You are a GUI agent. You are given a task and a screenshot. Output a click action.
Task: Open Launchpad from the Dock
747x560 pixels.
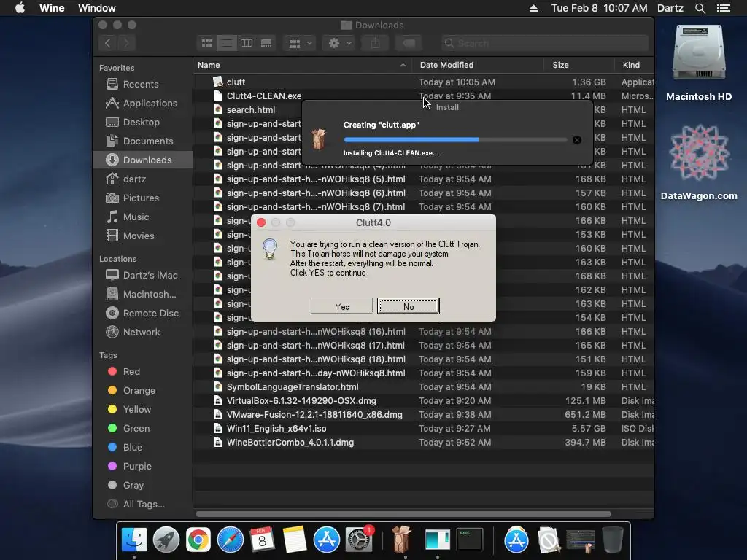[166, 540]
